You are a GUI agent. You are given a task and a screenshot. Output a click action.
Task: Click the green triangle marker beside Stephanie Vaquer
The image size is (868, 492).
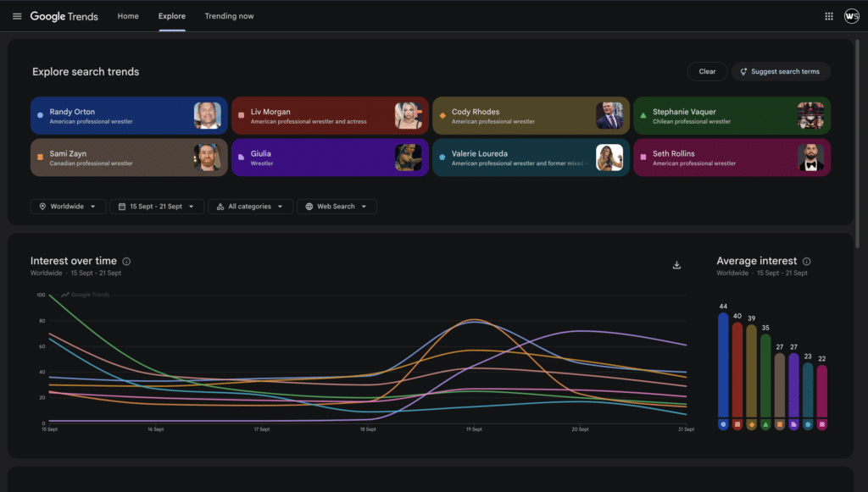[643, 115]
